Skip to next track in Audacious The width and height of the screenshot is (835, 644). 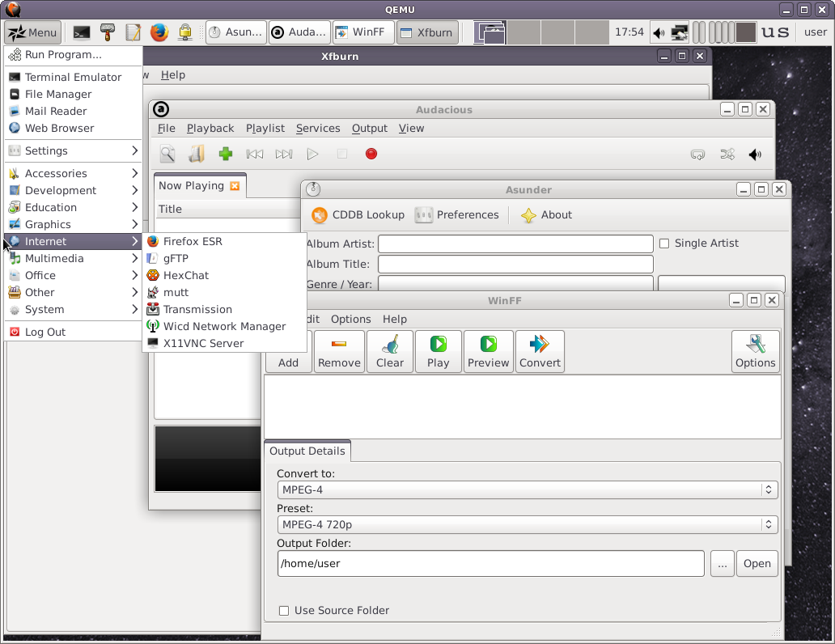coord(284,154)
